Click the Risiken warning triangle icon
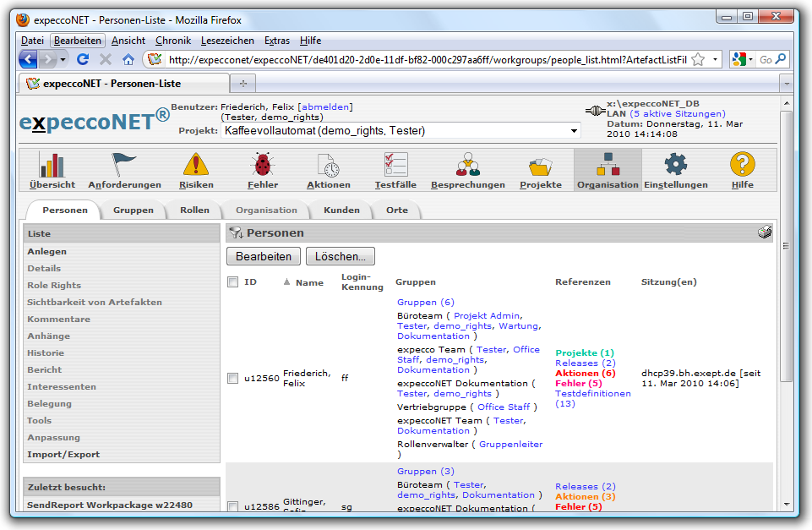Image resolution: width=812 pixels, height=530 pixels. pos(196,165)
